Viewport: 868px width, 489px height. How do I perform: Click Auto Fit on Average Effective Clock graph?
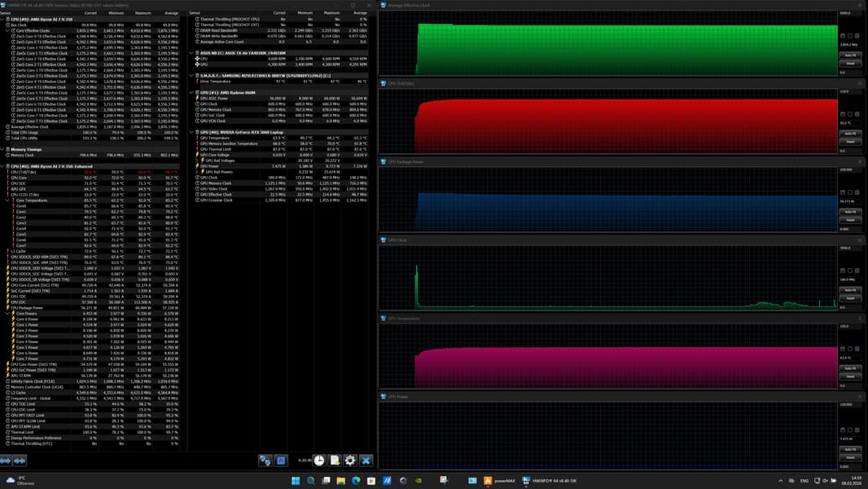pyautogui.click(x=850, y=55)
